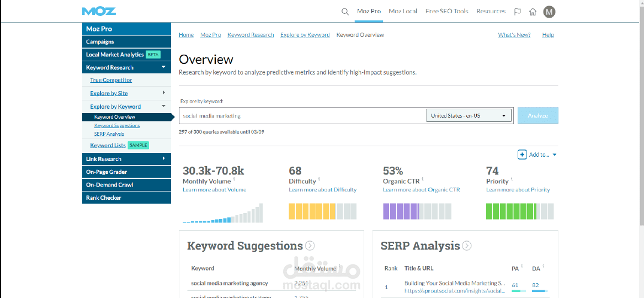The image size is (644, 298).
Task: Click the Analyze button
Action: [x=537, y=116]
